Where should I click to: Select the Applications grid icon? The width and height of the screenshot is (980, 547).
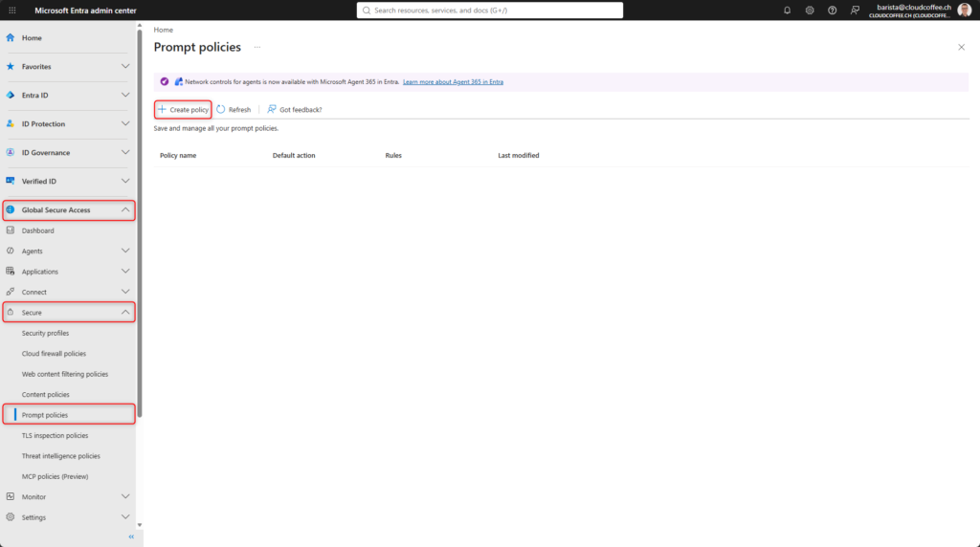click(10, 271)
